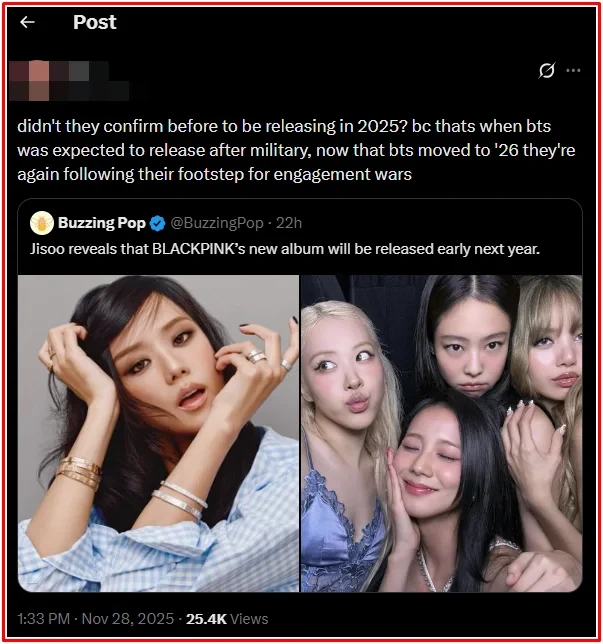Go back using the left arrow
Screen dimensions: 603x644
tap(27, 22)
